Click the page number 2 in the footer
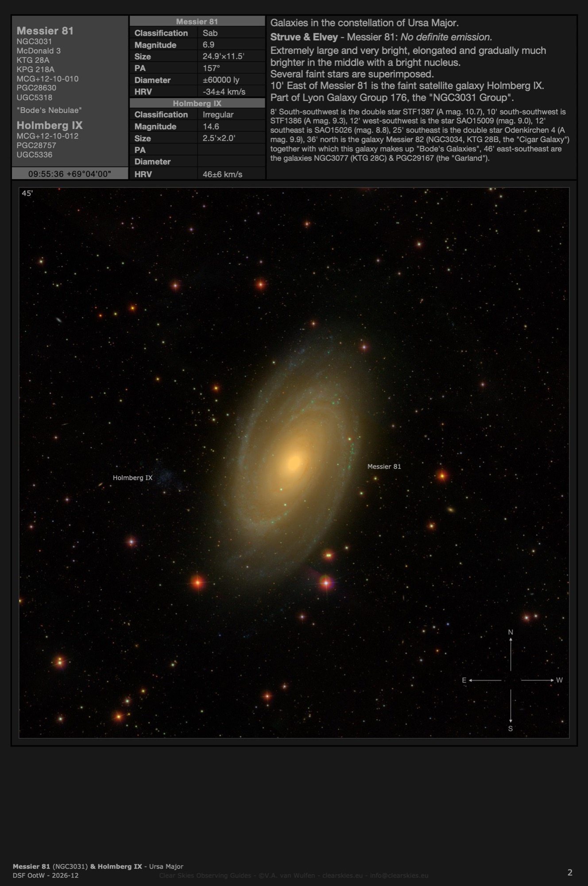 click(569, 872)
